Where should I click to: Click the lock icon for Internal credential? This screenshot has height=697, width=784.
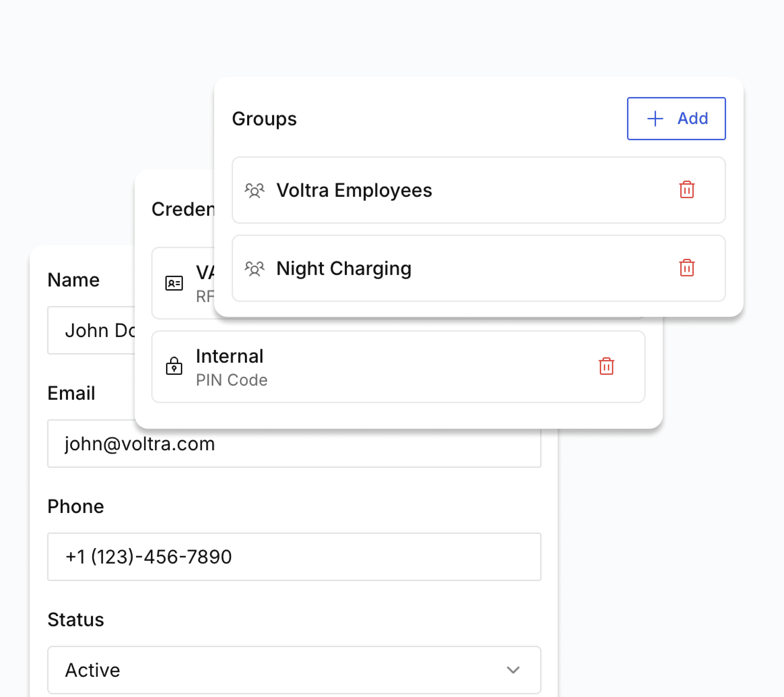[174, 366]
